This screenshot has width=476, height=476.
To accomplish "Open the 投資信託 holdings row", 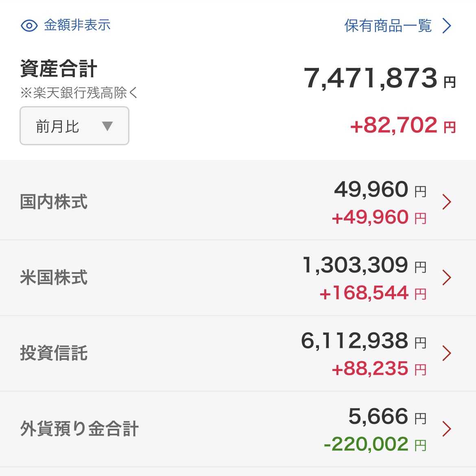I will point(54,353).
